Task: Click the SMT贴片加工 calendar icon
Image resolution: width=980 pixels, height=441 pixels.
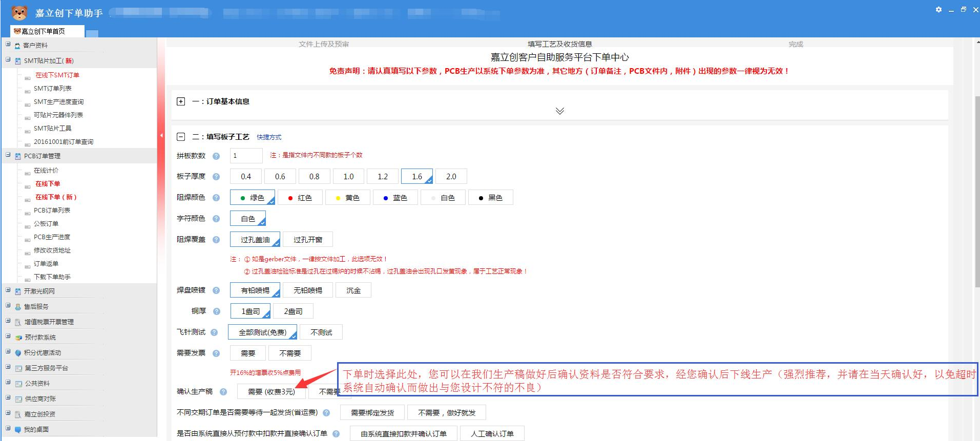Action: click(18, 61)
